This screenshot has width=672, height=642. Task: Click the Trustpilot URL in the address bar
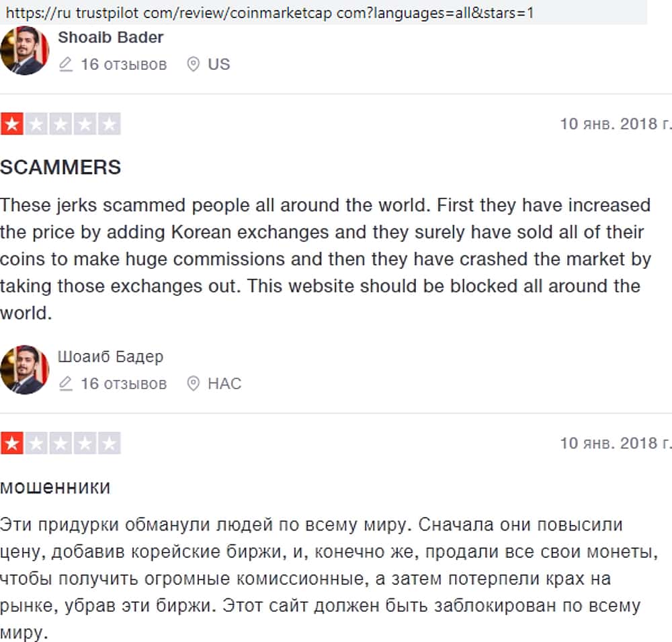tap(269, 13)
